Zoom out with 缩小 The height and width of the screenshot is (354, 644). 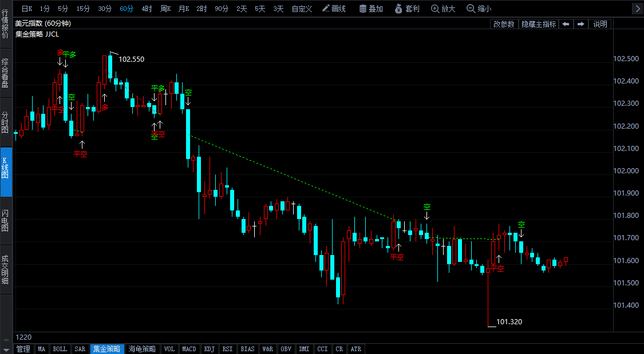(x=479, y=9)
